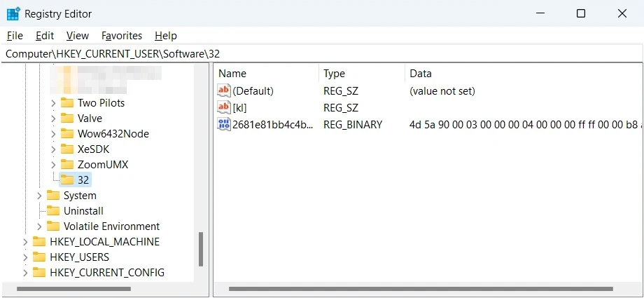Select the Valve folder icon
Screen dimensions: 644x298
(67, 118)
